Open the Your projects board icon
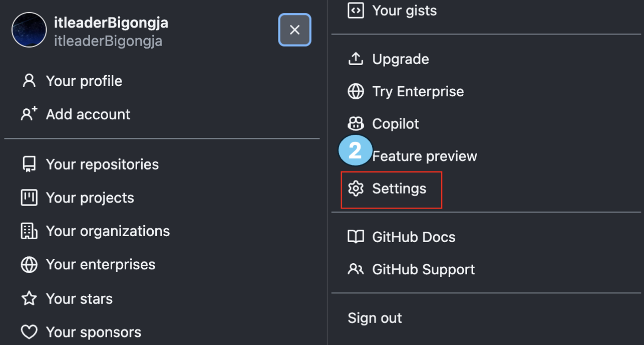Screen dimensions: 644x345 pyautogui.click(x=29, y=198)
